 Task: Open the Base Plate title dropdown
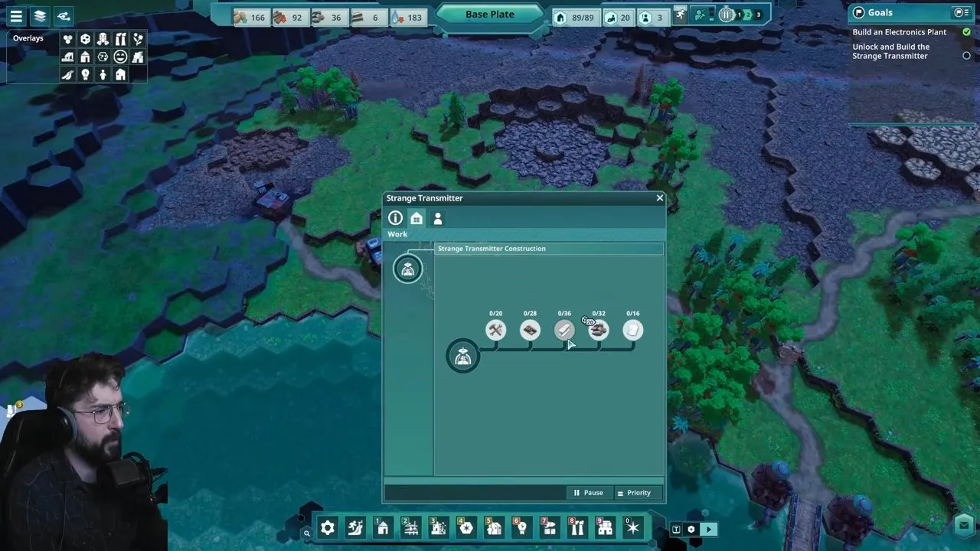(x=490, y=15)
